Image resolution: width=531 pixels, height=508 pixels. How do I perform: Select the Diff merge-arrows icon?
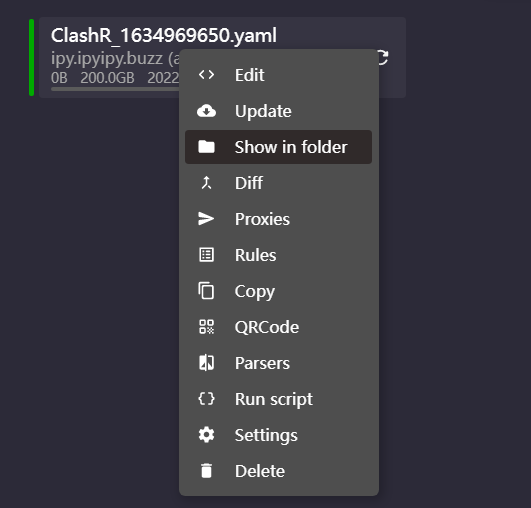(x=206, y=183)
